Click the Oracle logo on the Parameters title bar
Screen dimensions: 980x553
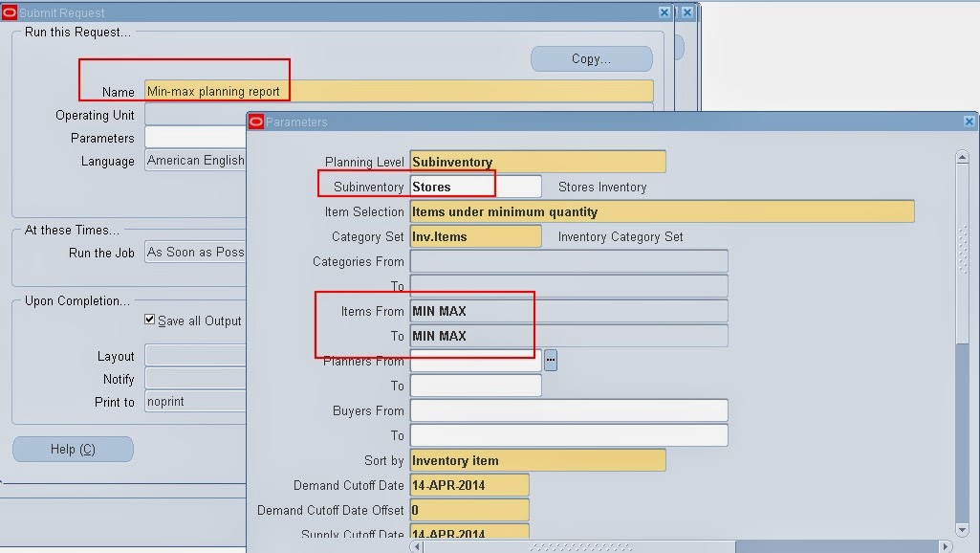[x=255, y=122]
